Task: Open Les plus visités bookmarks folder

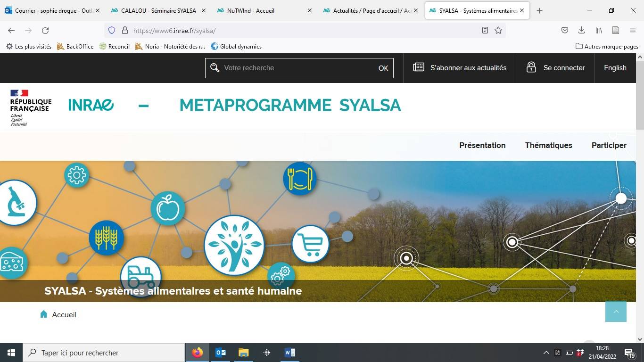Action: [29, 46]
